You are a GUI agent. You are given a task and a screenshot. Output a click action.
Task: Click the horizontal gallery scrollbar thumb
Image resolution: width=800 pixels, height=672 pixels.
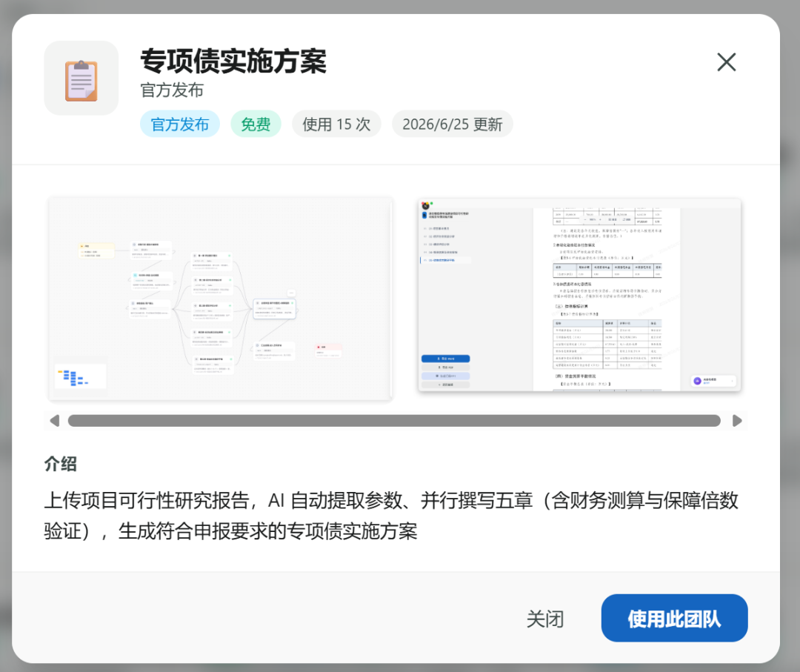point(394,420)
